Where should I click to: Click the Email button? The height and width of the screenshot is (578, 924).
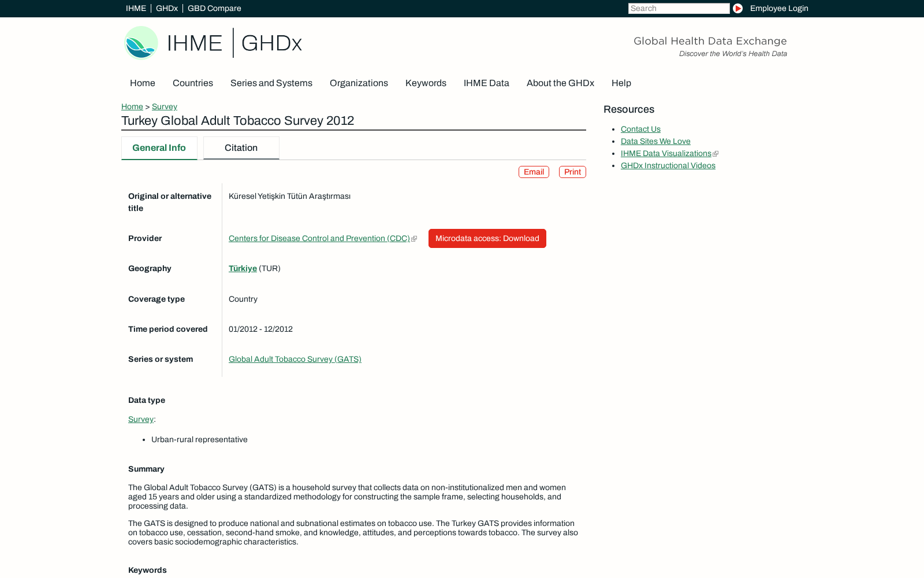(534, 172)
